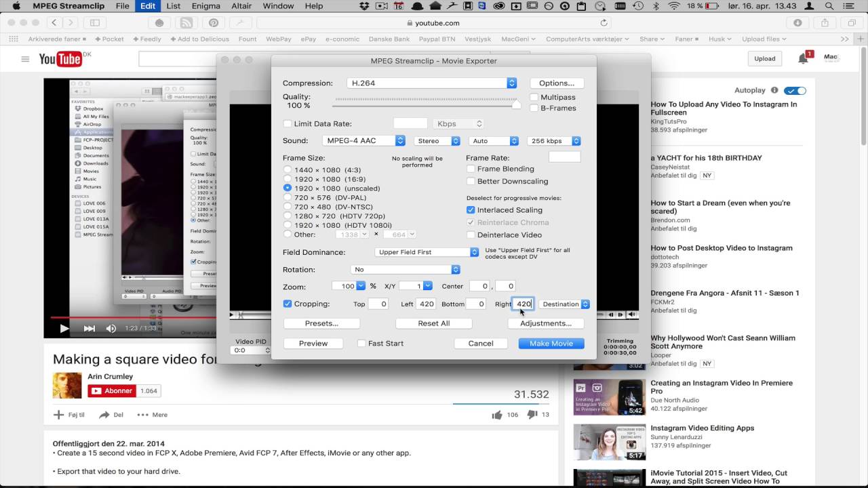This screenshot has width=868, height=488.
Task: Share the video using Del
Action: (x=111, y=415)
